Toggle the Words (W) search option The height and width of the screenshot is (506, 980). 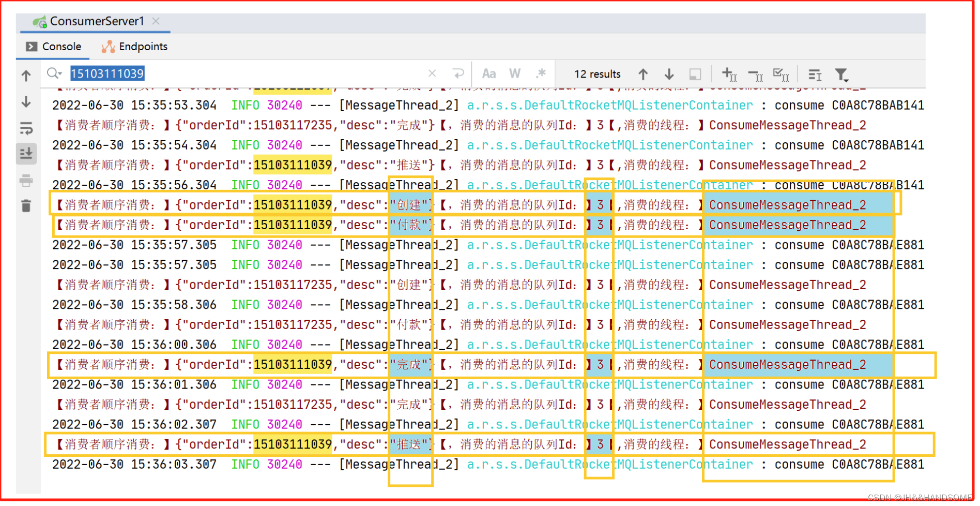(515, 73)
